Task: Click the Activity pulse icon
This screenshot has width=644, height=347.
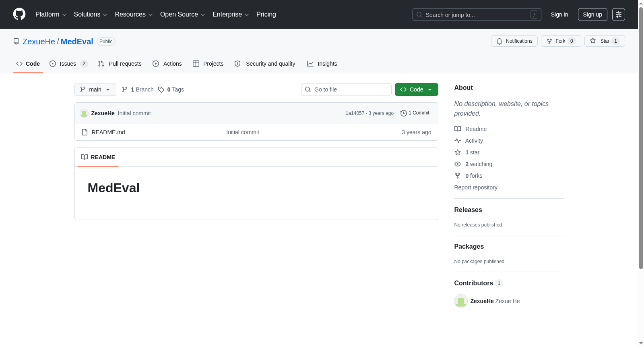Action: 458,141
